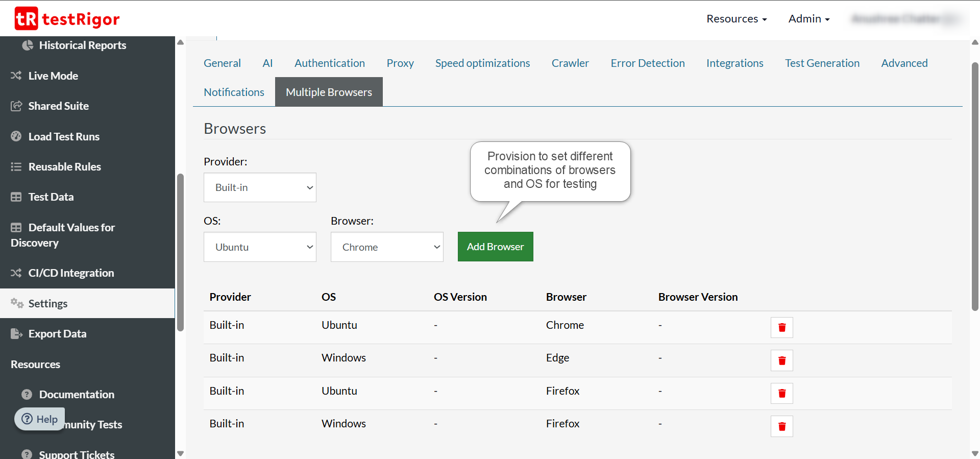Viewport: 980px width, 459px height.
Task: Switch to the Error Detection tab
Action: click(x=647, y=63)
